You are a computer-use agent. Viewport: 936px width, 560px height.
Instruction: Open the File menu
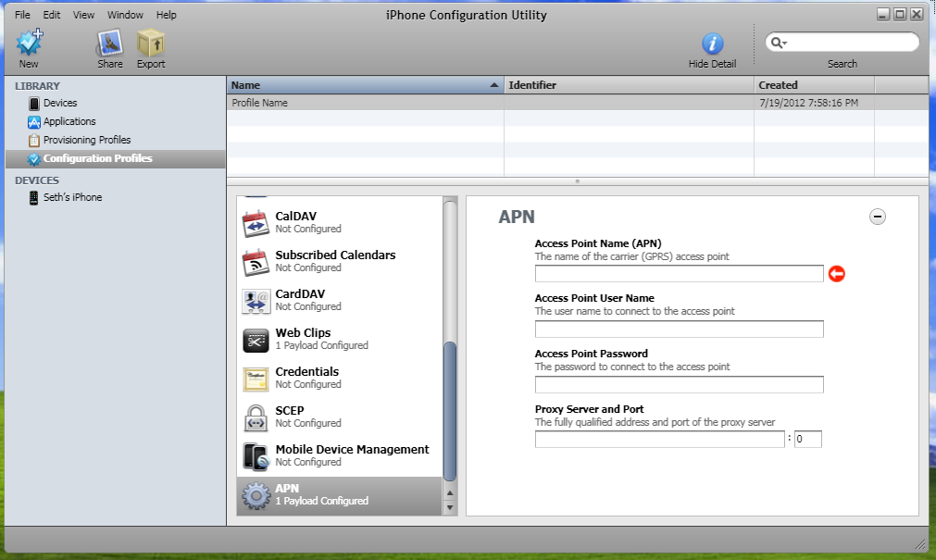pos(23,15)
